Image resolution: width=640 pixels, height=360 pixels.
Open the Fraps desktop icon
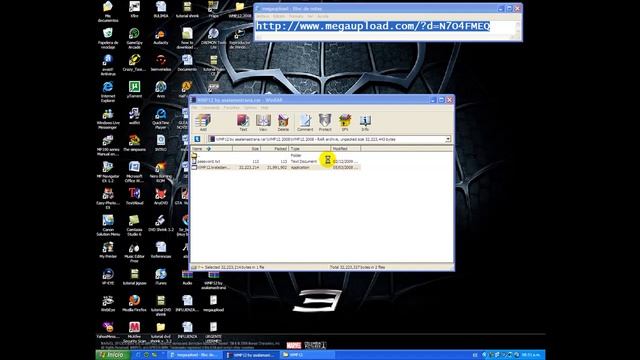click(213, 10)
